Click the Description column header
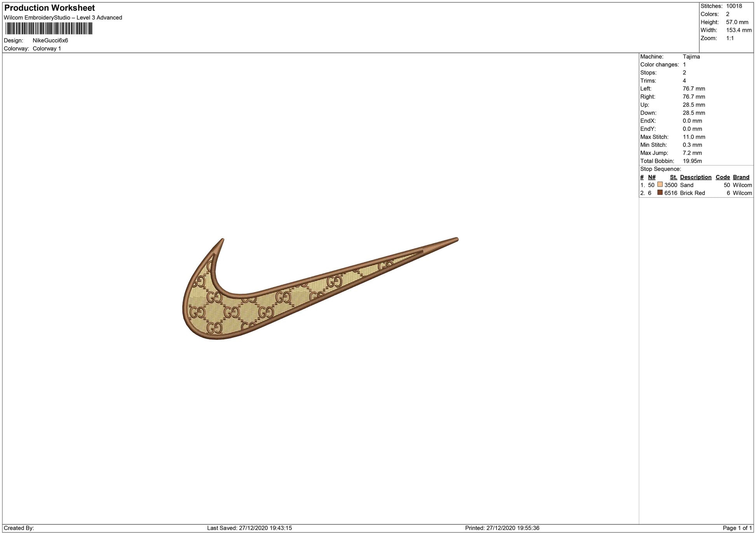 (x=695, y=177)
